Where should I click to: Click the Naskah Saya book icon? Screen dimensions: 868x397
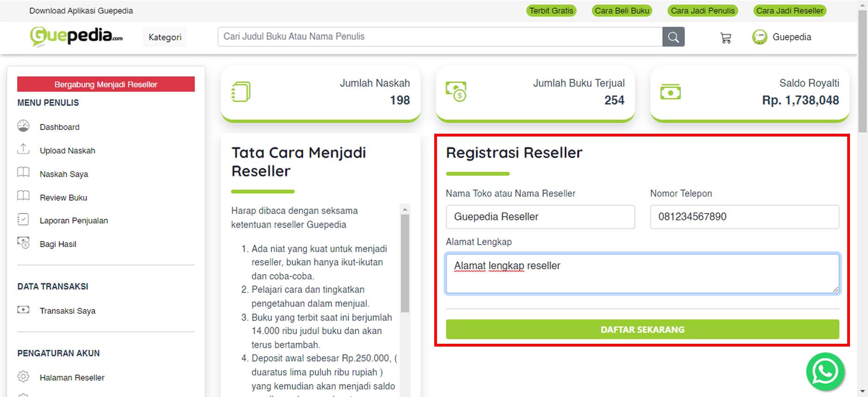[23, 173]
